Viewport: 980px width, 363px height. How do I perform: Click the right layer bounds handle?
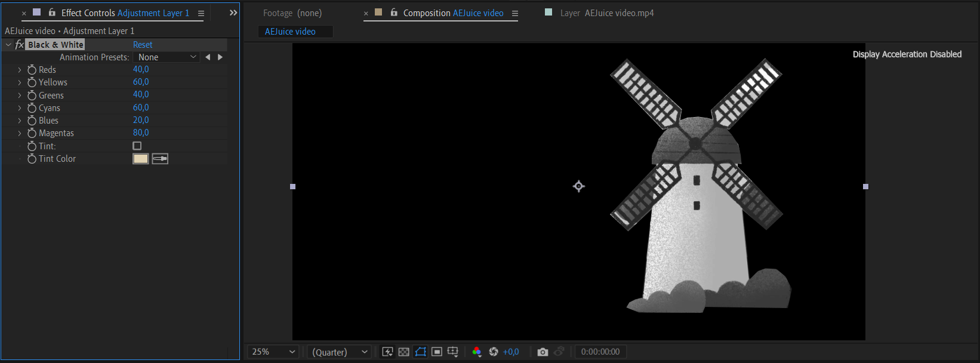[x=865, y=186]
